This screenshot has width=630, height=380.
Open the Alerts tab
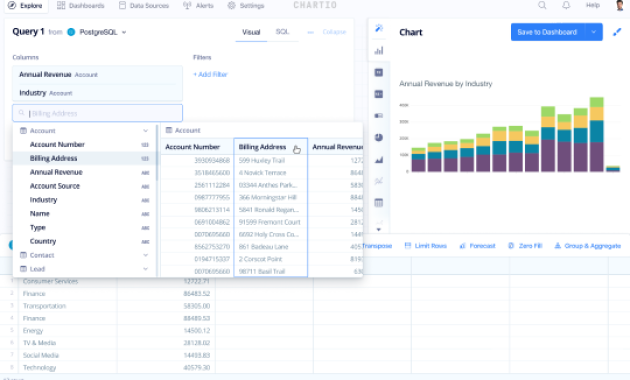(x=198, y=6)
